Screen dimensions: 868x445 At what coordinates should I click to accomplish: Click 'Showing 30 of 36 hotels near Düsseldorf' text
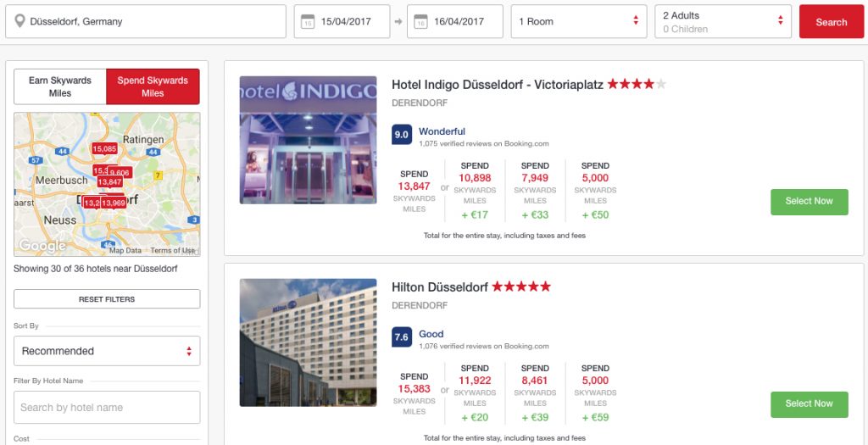95,269
